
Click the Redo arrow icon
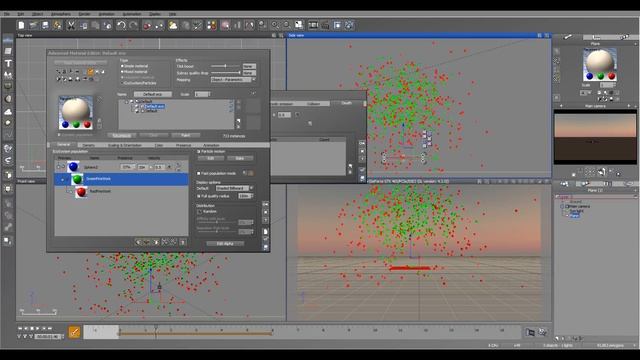click(x=133, y=25)
